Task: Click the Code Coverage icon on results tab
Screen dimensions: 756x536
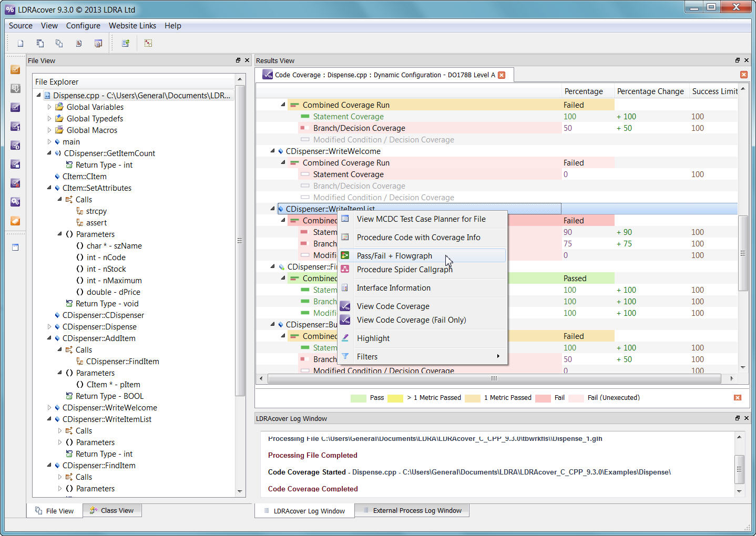Action: pyautogui.click(x=268, y=75)
